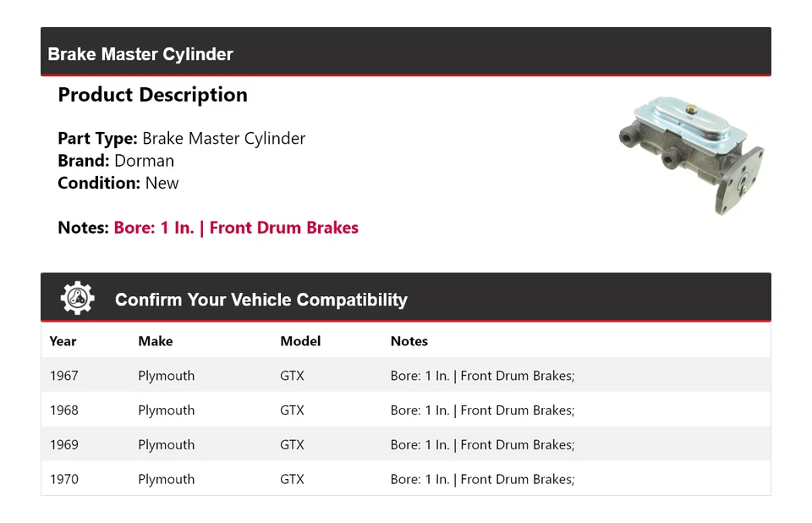
Task: Click the gear compatibility icon
Action: (x=77, y=299)
